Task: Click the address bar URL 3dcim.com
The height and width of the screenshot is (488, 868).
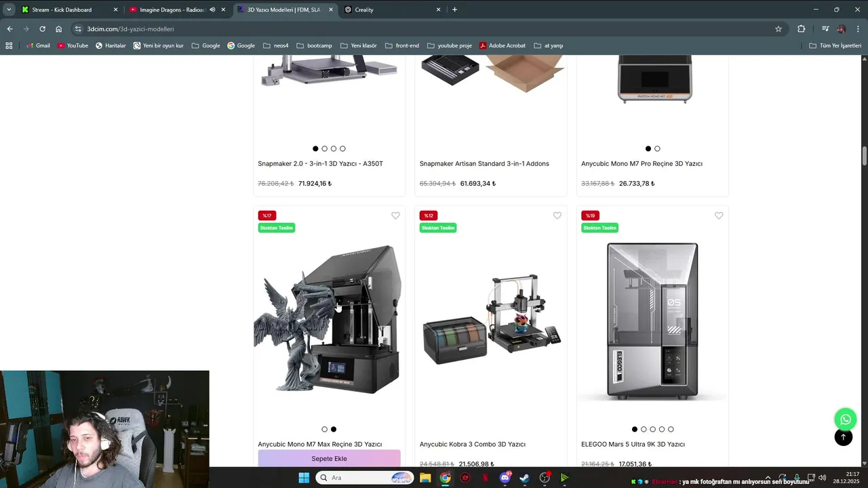Action: [x=130, y=29]
